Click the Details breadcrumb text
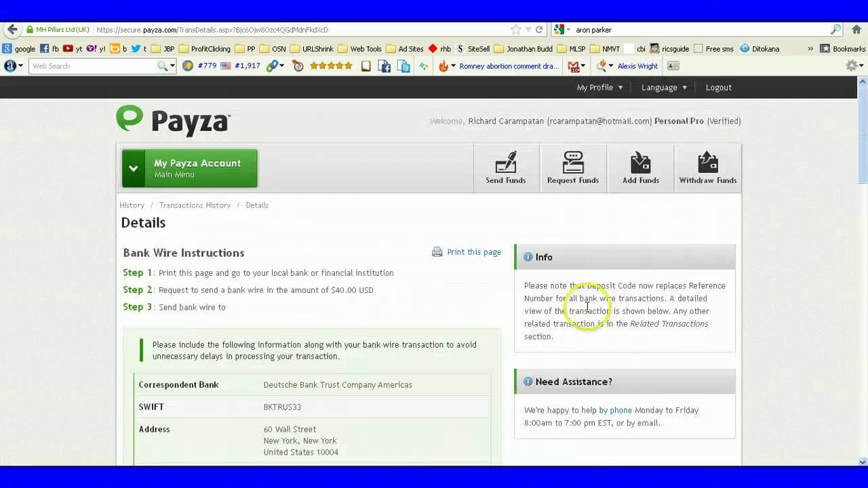 coord(257,205)
